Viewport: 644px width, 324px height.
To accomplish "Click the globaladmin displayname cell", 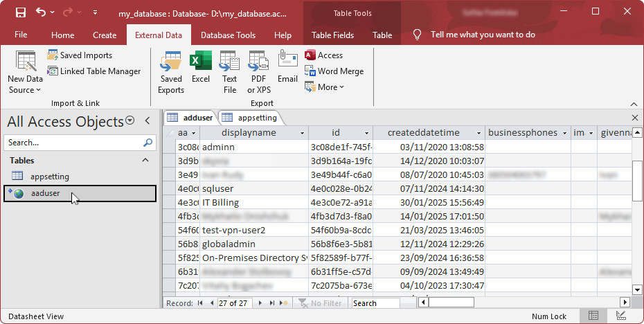I will (x=254, y=244).
